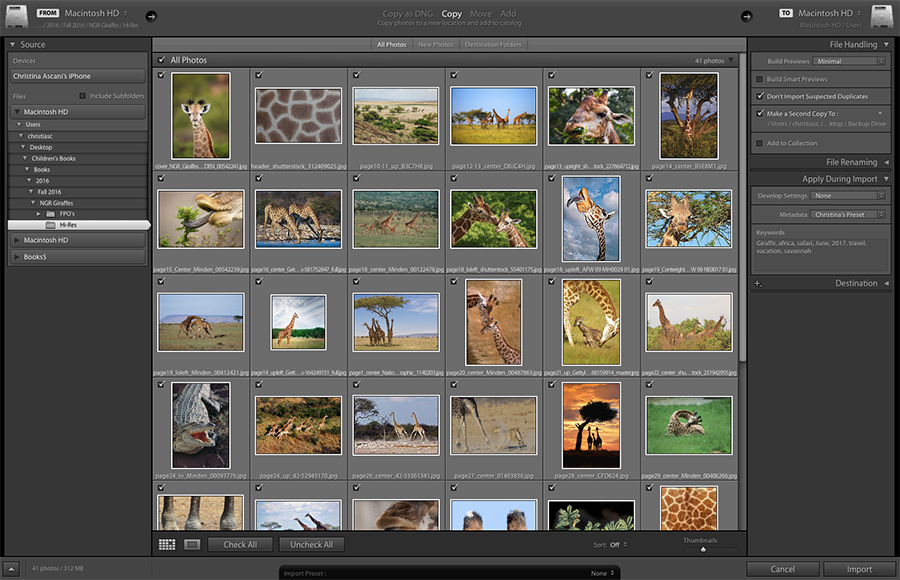Select the sunset giraffes thumbnail page28_center
This screenshot has width=900, height=580.
(591, 426)
